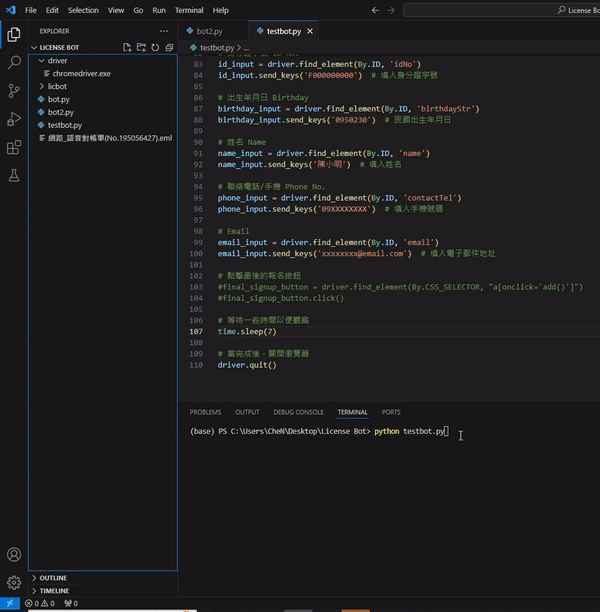Open the File menu
The image size is (600, 612).
point(31,10)
